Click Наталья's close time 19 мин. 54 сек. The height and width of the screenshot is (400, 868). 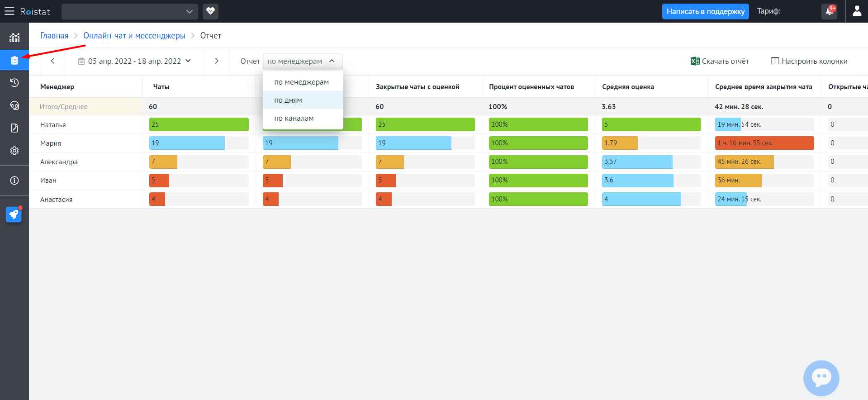pos(740,124)
